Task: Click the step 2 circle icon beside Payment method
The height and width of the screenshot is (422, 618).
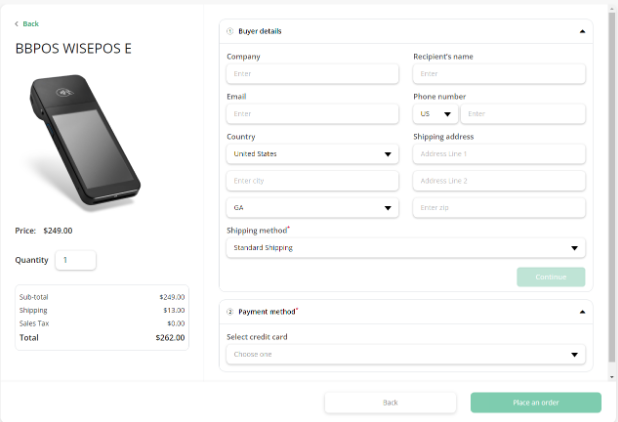Action: (230, 312)
